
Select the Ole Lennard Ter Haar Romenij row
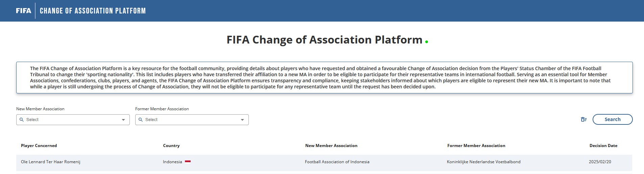51,162
